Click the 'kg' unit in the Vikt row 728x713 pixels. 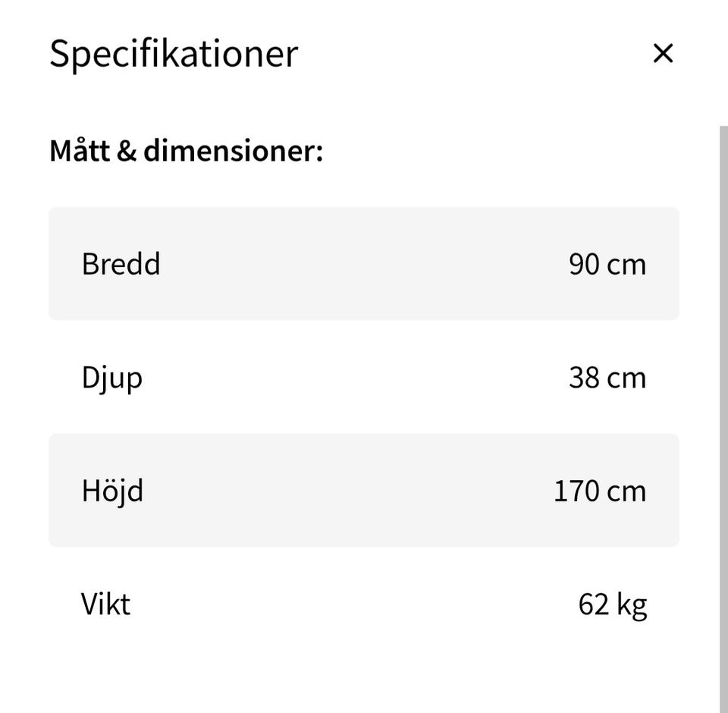(632, 605)
